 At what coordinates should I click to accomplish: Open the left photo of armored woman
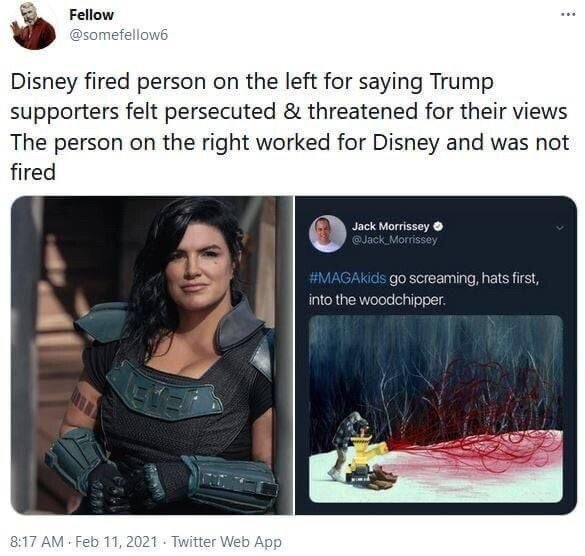[152, 355]
